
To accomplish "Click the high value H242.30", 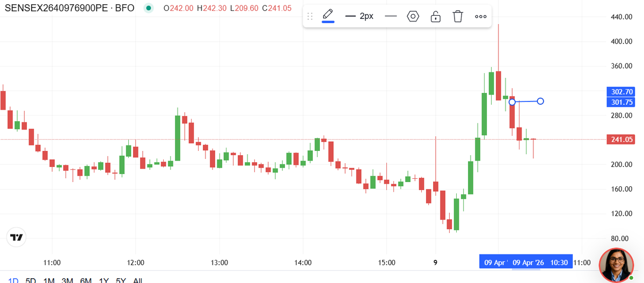I will coord(213,8).
